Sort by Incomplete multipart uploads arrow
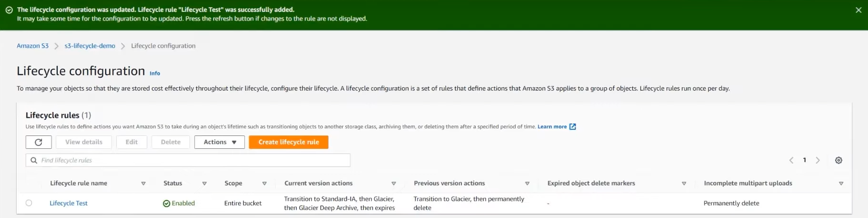The image size is (868, 218). pyautogui.click(x=841, y=184)
